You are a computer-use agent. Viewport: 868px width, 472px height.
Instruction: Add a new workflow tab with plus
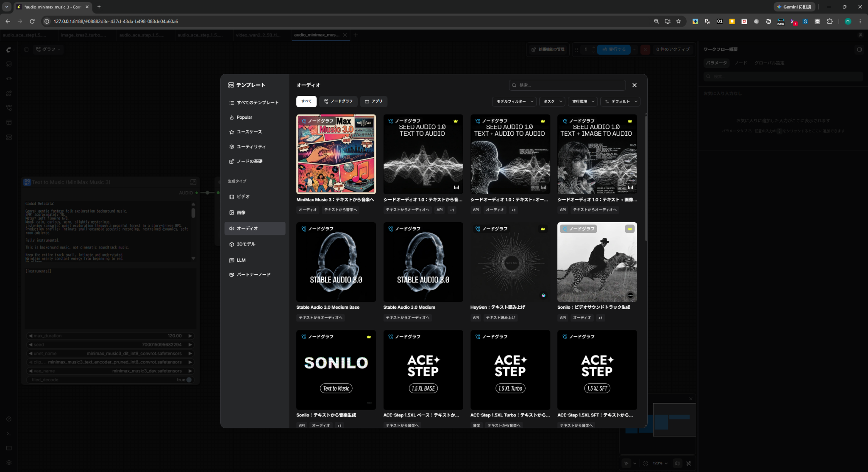356,35
